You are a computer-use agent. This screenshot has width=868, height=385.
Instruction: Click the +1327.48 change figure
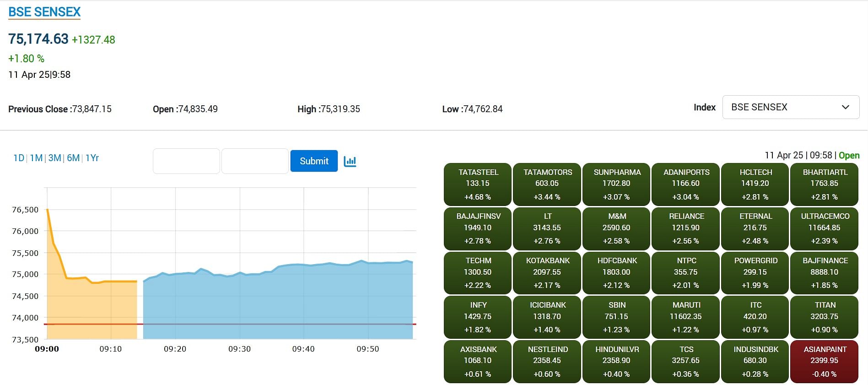[x=93, y=40]
